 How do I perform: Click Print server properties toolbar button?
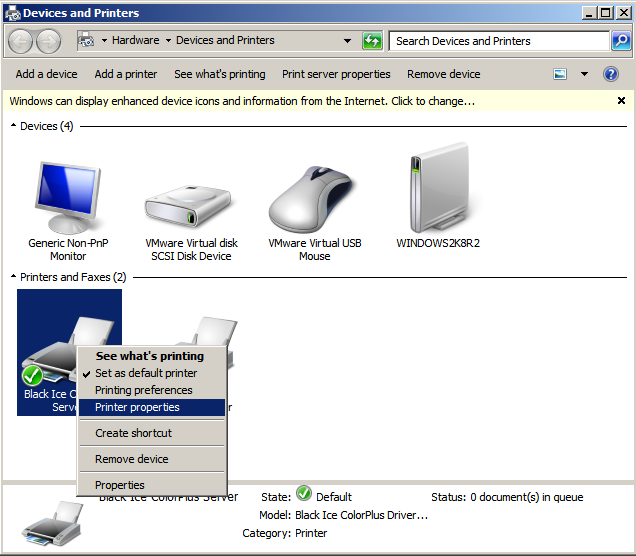[x=336, y=74]
